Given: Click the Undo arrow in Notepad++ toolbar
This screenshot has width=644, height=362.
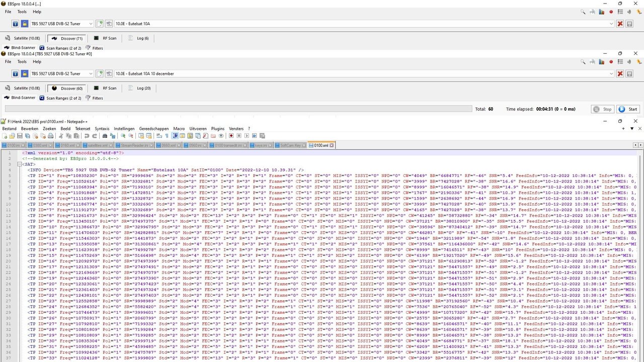Looking at the screenshot, I should pyautogui.click(x=87, y=136).
